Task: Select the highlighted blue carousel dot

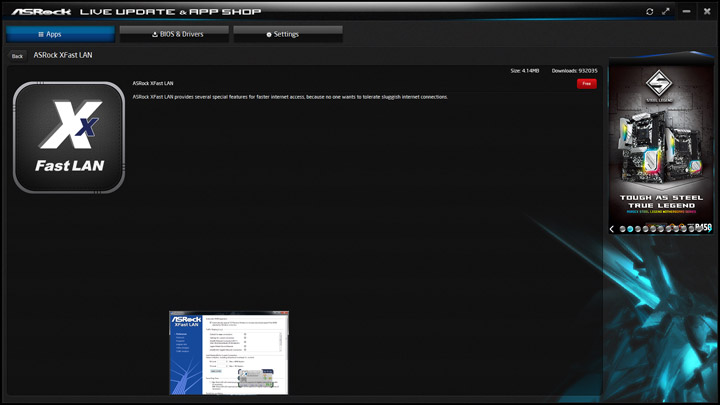Action: (x=630, y=229)
